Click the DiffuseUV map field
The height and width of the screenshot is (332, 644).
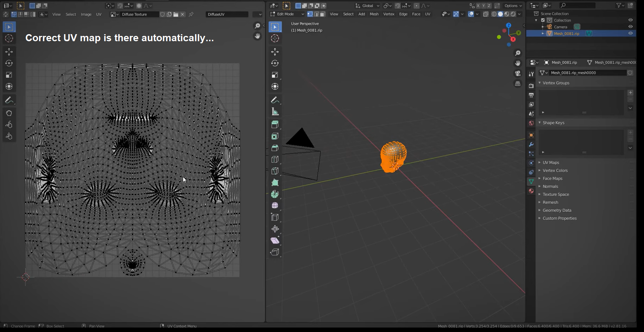click(x=227, y=14)
